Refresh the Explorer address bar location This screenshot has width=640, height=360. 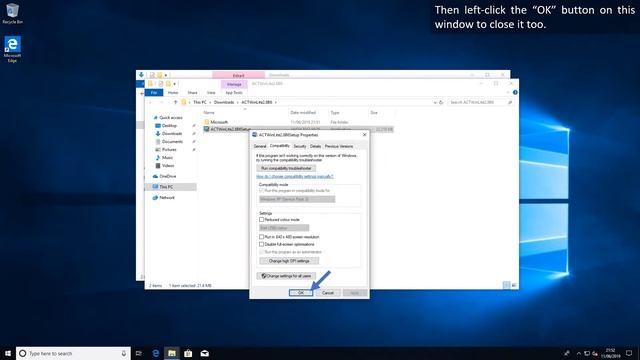pos(441,102)
